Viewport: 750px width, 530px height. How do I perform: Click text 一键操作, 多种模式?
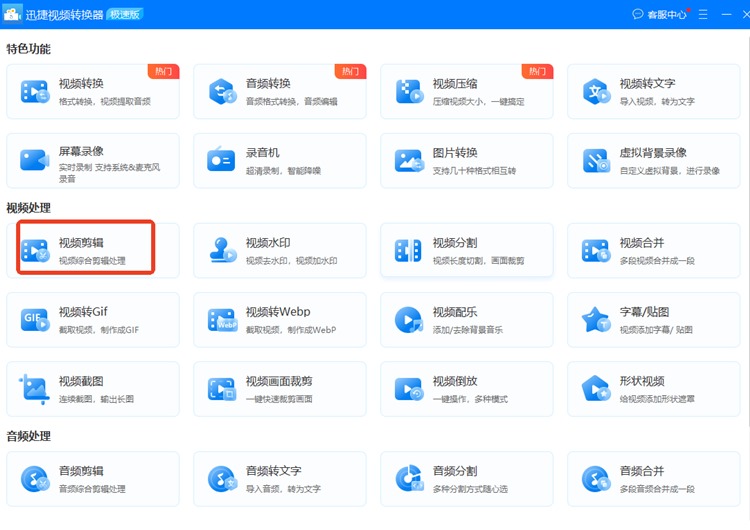click(x=471, y=399)
